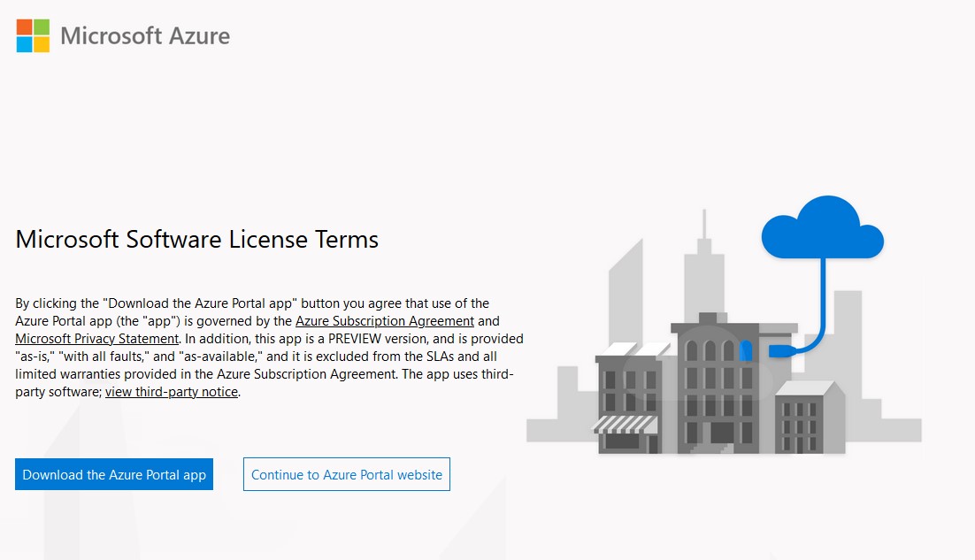Open the Azure Subscription Agreement link

pos(385,321)
